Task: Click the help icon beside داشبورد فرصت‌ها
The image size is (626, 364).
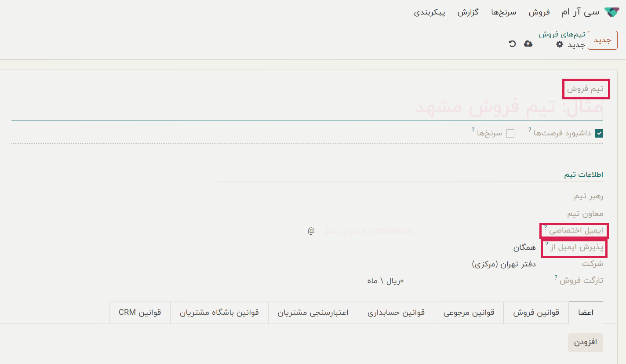Action: click(x=529, y=130)
